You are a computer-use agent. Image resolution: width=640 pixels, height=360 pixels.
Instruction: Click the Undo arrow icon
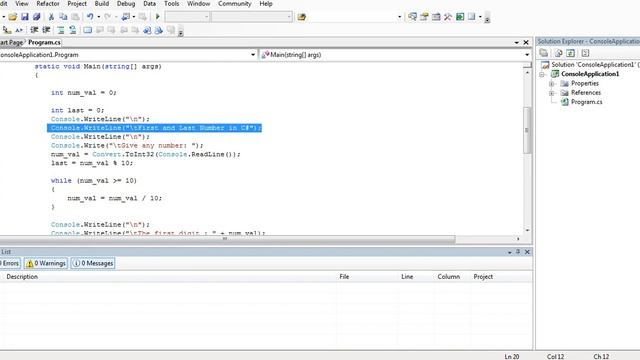pyautogui.click(x=90, y=17)
